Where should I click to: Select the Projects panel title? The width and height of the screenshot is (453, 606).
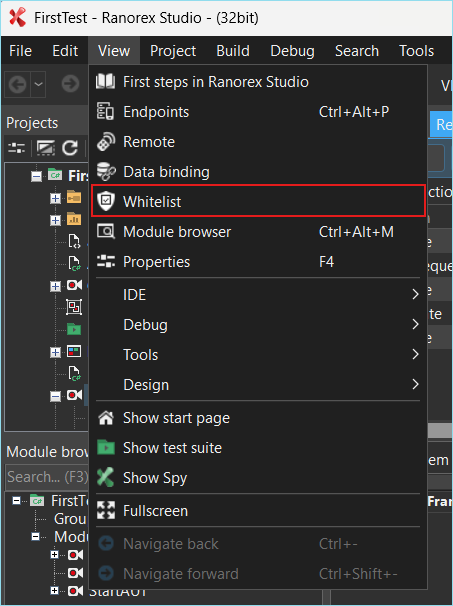(x=32, y=123)
